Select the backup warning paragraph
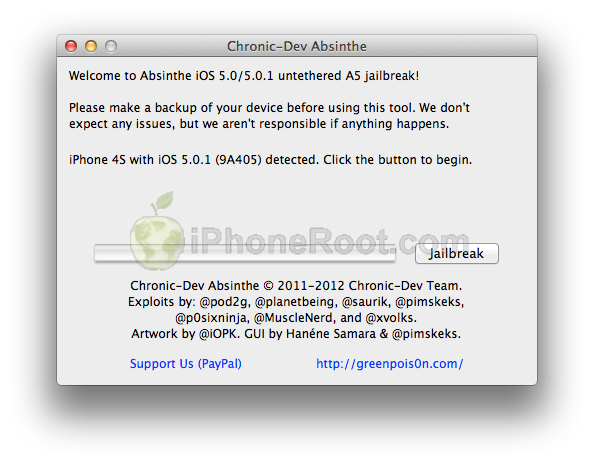 tap(269, 116)
